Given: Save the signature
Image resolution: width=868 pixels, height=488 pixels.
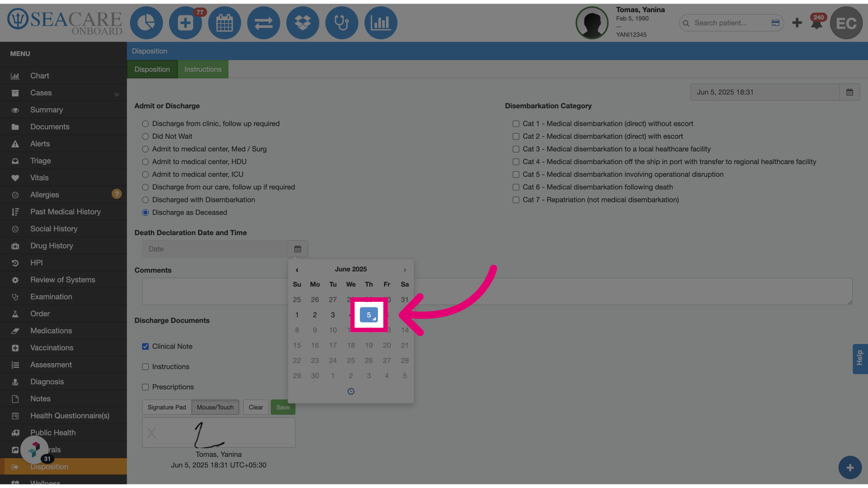Looking at the screenshot, I should click(283, 407).
